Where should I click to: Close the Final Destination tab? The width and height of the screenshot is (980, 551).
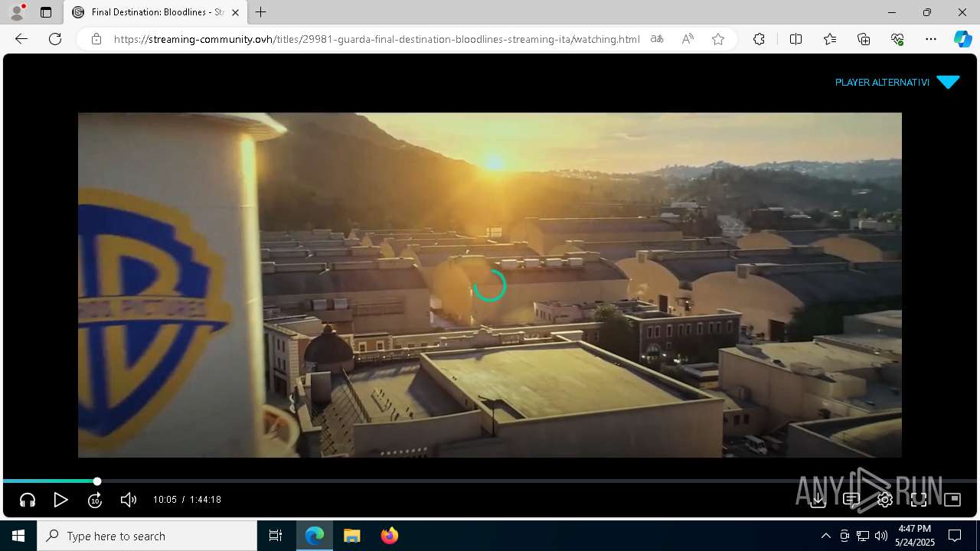[235, 12]
